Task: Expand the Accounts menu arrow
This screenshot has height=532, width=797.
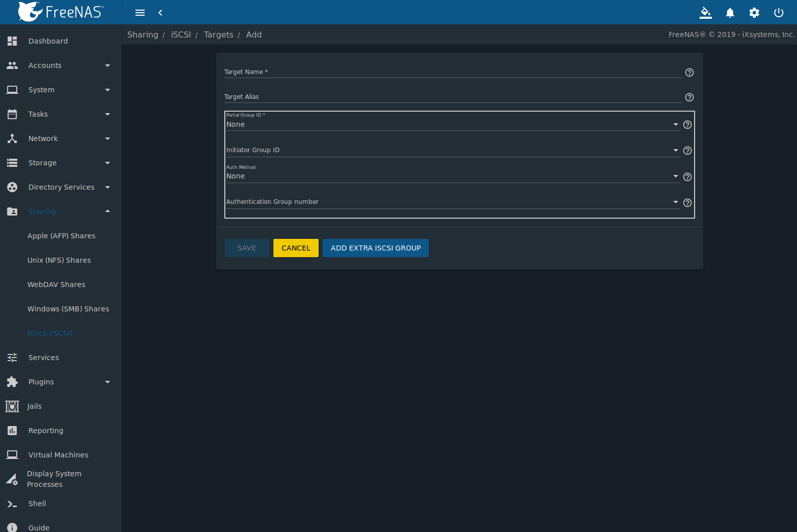Action: coord(108,65)
